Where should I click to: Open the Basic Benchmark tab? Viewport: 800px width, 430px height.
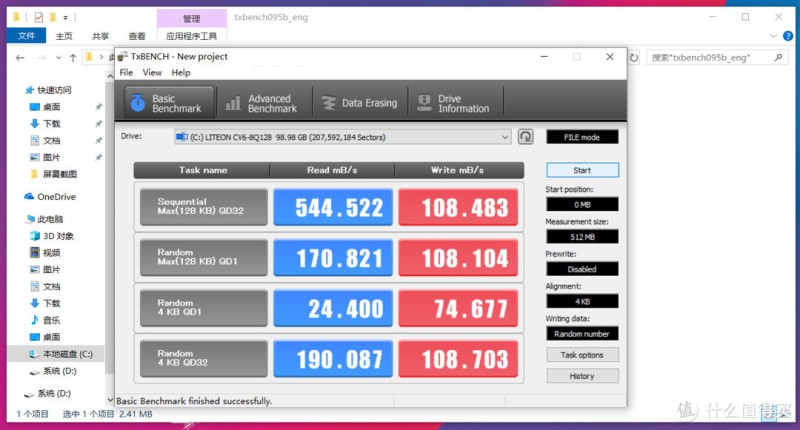[x=169, y=103]
